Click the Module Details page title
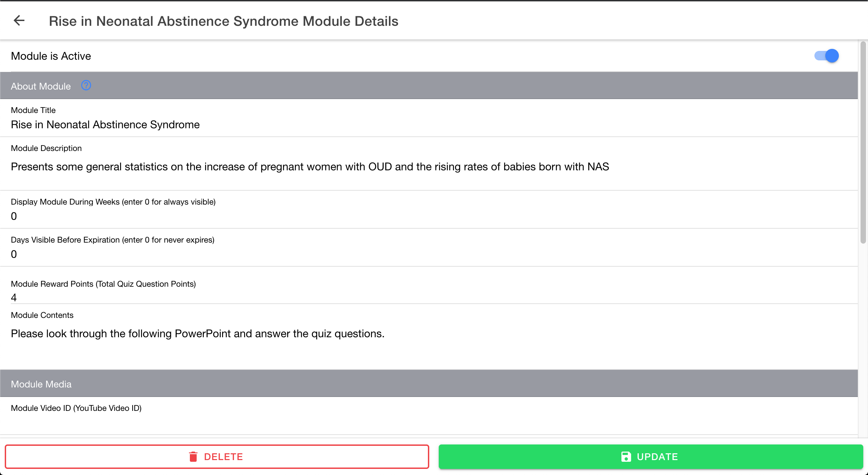 click(x=223, y=21)
